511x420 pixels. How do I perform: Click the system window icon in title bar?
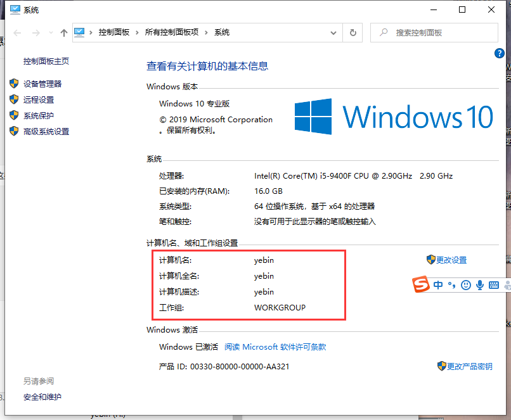click(15, 10)
